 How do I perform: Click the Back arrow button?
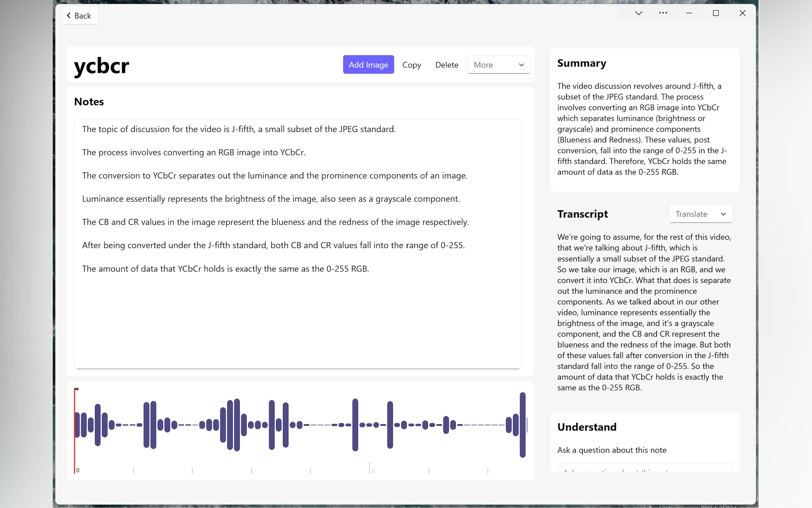pos(80,16)
